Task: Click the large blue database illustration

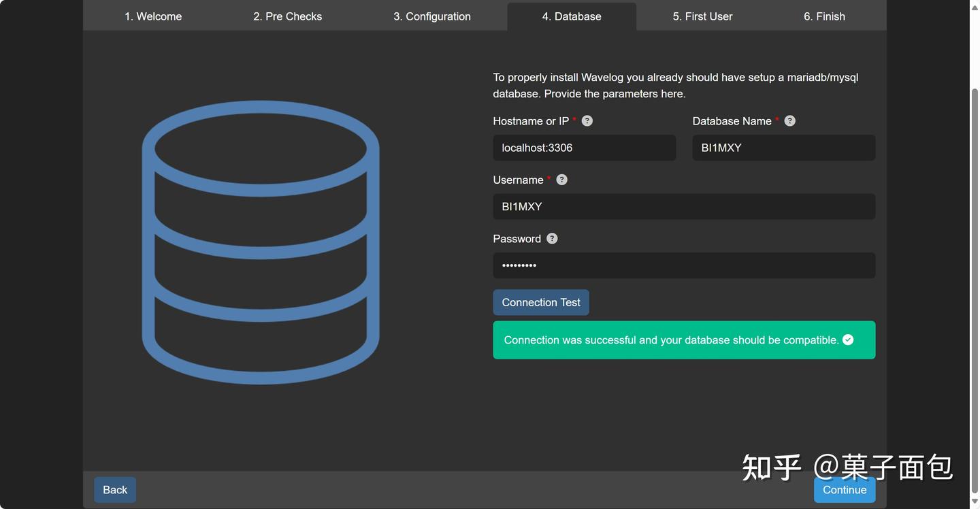Action: click(260, 242)
